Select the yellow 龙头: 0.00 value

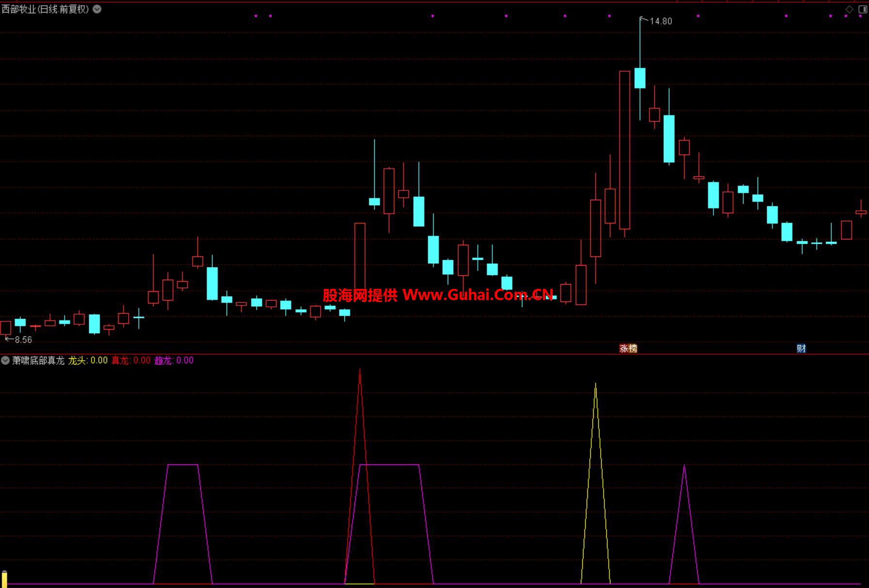88,360
